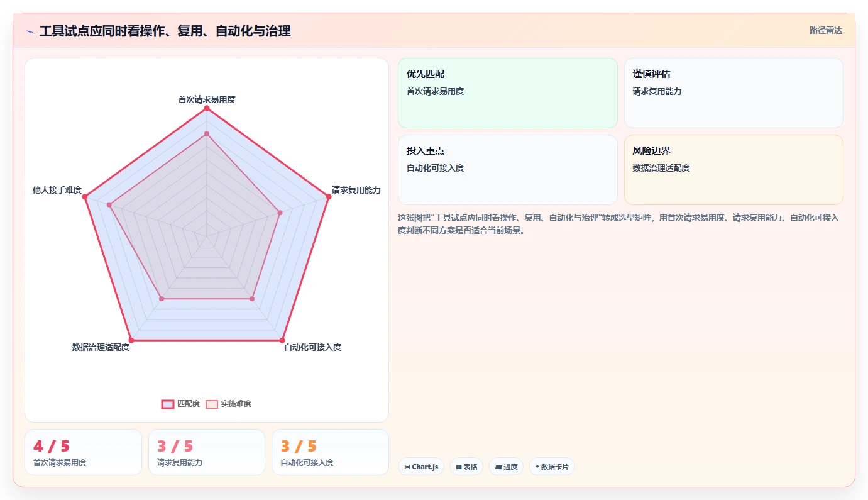Open the 风险边界 card
This screenshot has width=868, height=500.
[733, 170]
